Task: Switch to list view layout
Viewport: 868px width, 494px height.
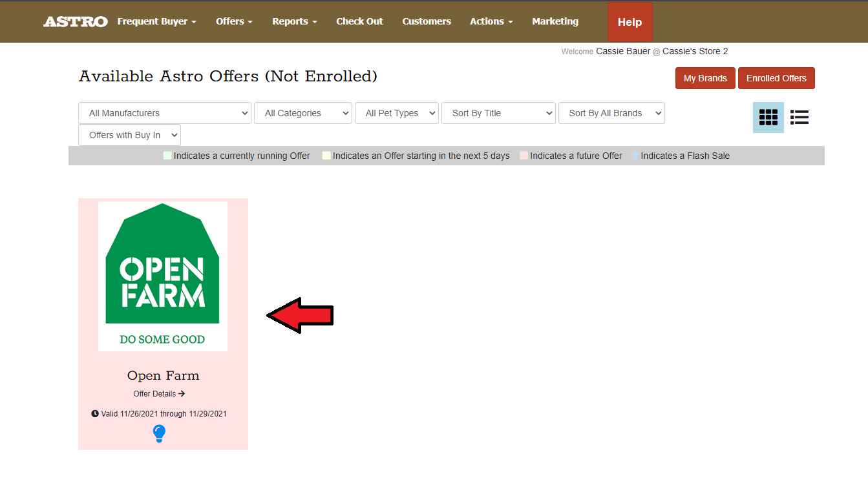Action: coord(799,118)
